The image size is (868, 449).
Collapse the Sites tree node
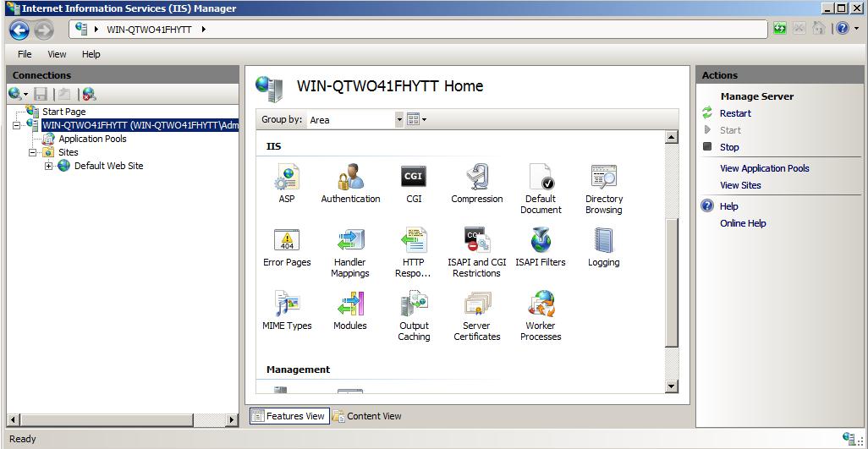[33, 152]
